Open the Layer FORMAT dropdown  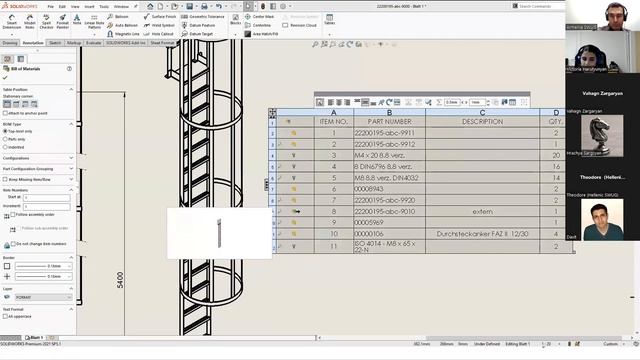[43, 297]
